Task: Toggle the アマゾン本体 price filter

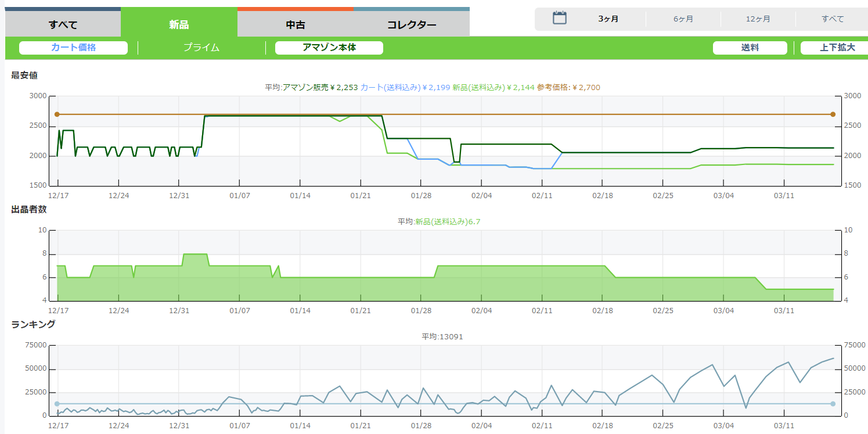Action: (x=329, y=48)
